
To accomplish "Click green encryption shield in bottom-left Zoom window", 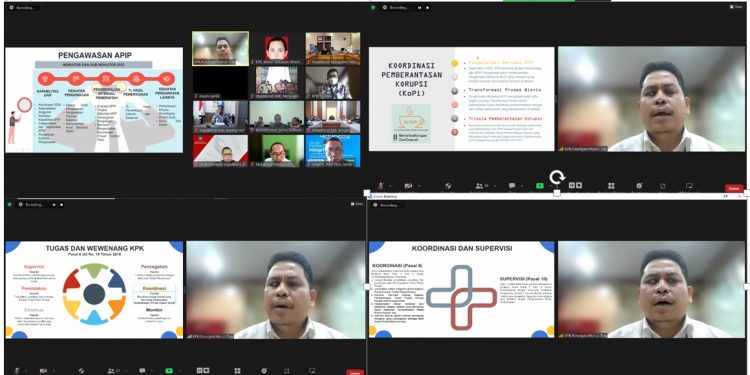I will coord(10,205).
